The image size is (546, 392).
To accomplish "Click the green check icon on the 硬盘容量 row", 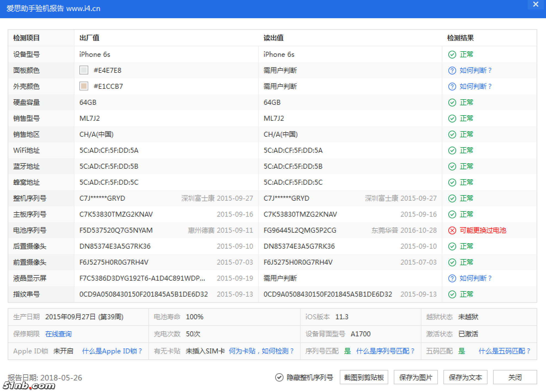I will tap(452, 102).
